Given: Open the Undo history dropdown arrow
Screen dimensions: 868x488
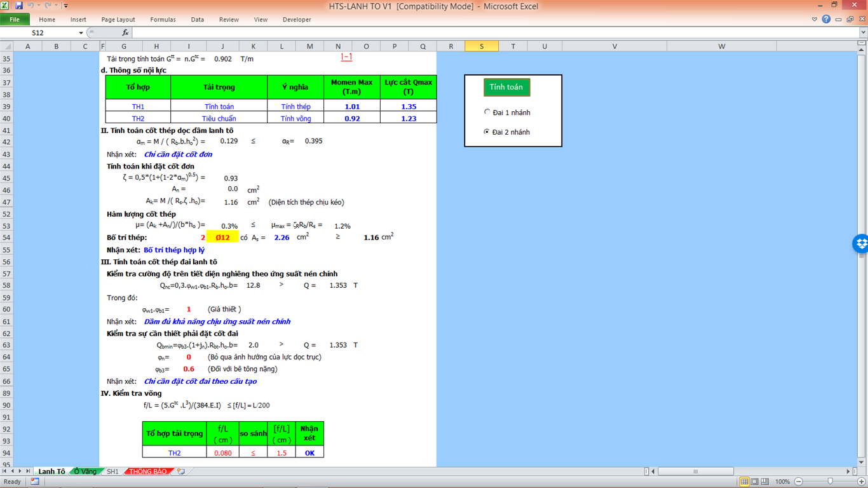Looking at the screenshot, I should tap(38, 6).
